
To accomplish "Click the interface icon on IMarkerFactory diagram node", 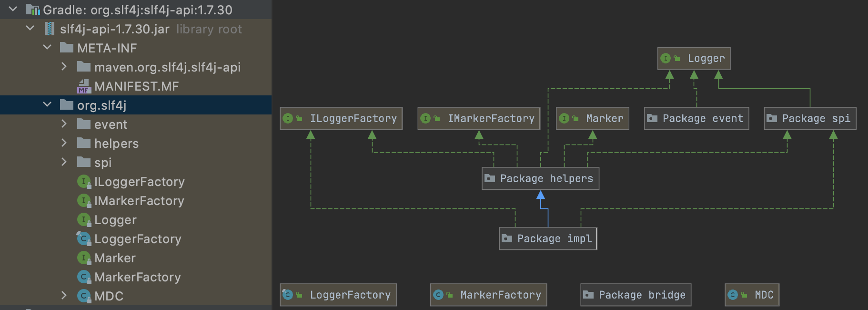I will (x=425, y=118).
